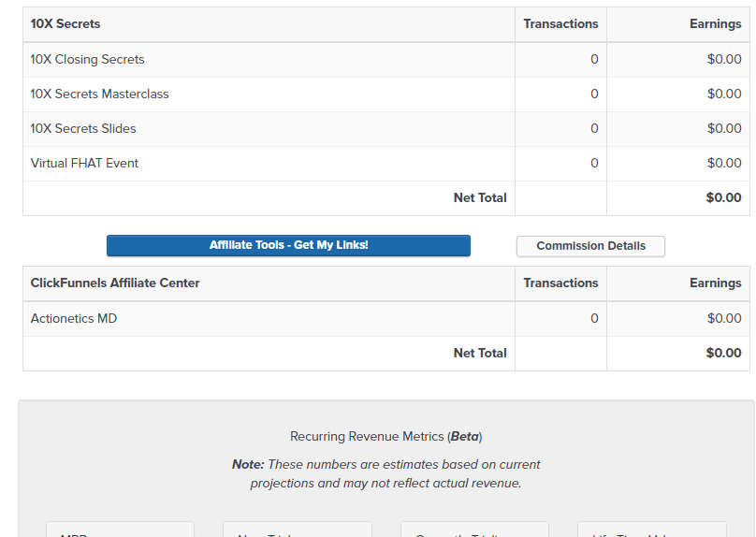Click the Actionetics MD row label
This screenshot has height=537, width=756.
(74, 319)
